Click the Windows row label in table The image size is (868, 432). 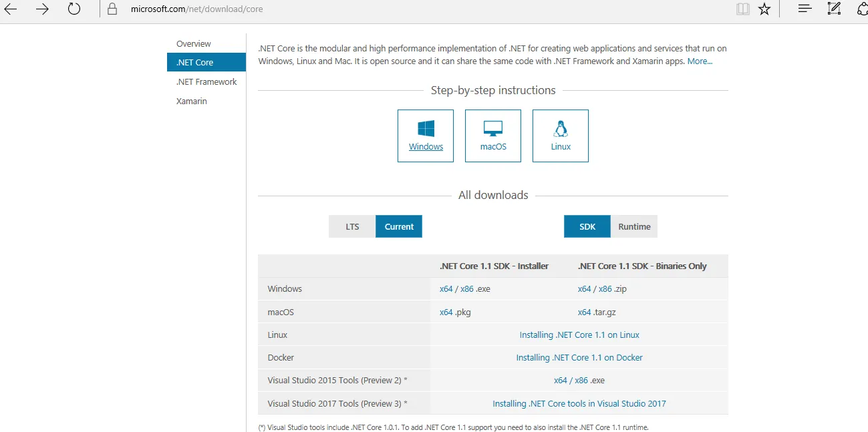(285, 288)
